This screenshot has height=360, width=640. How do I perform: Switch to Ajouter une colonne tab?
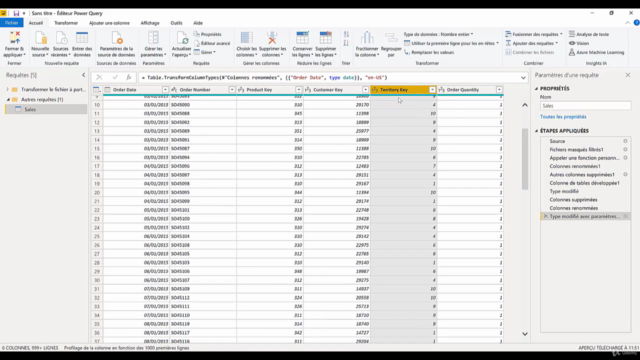coord(109,23)
